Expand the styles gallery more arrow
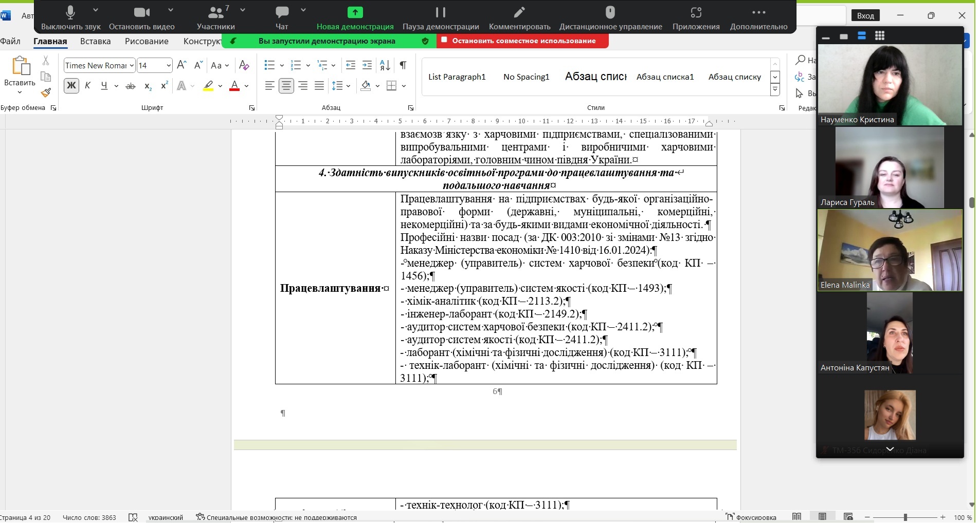The width and height of the screenshot is (980, 523). 775,90
